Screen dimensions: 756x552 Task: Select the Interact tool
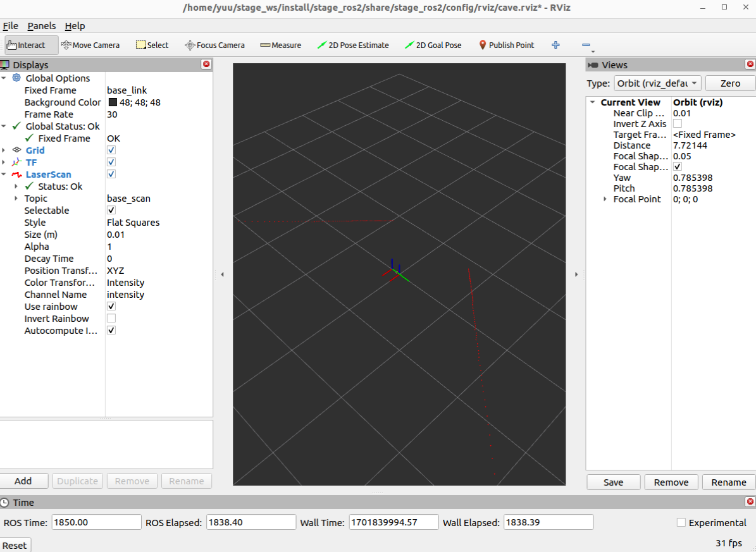coord(32,45)
